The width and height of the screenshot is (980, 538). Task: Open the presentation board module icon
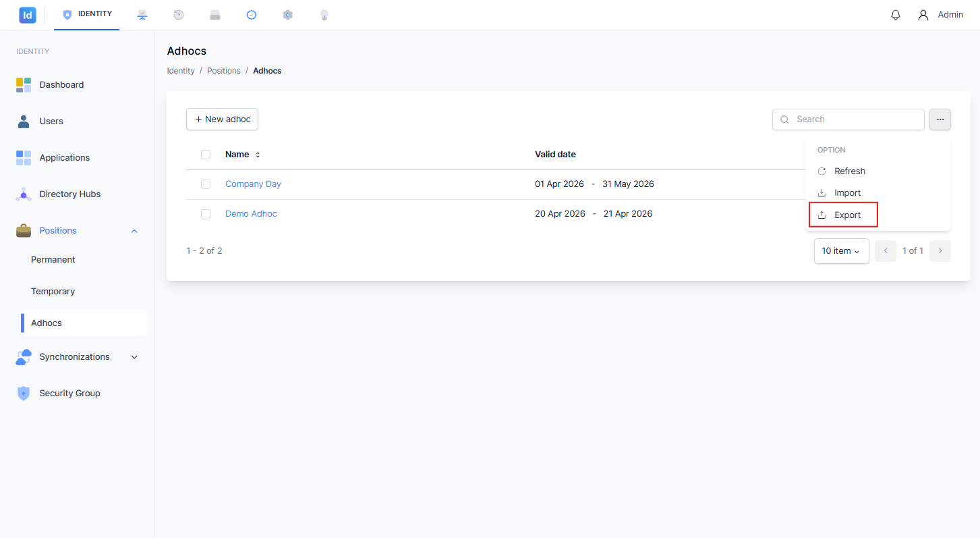click(x=142, y=15)
